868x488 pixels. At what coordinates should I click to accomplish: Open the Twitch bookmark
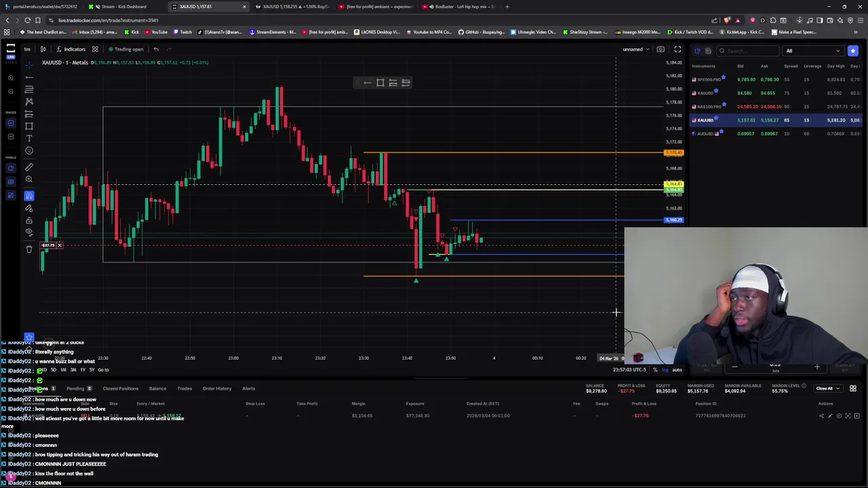click(x=183, y=32)
